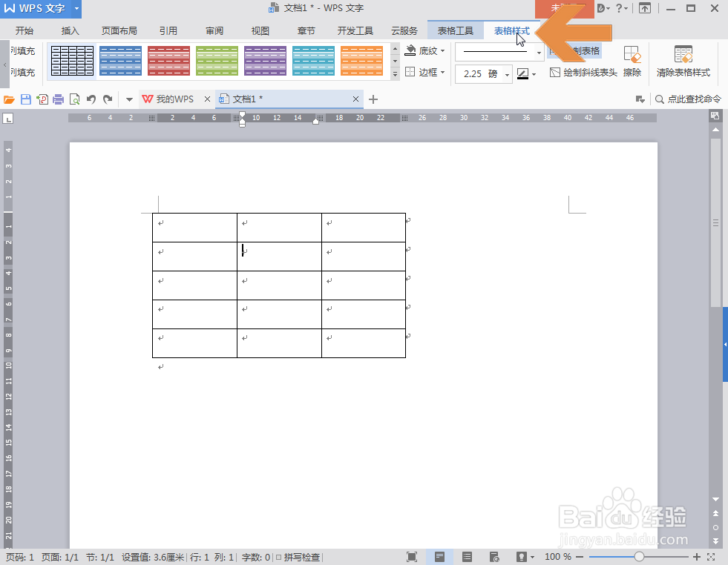
Task: Click the undo arrow
Action: click(91, 99)
